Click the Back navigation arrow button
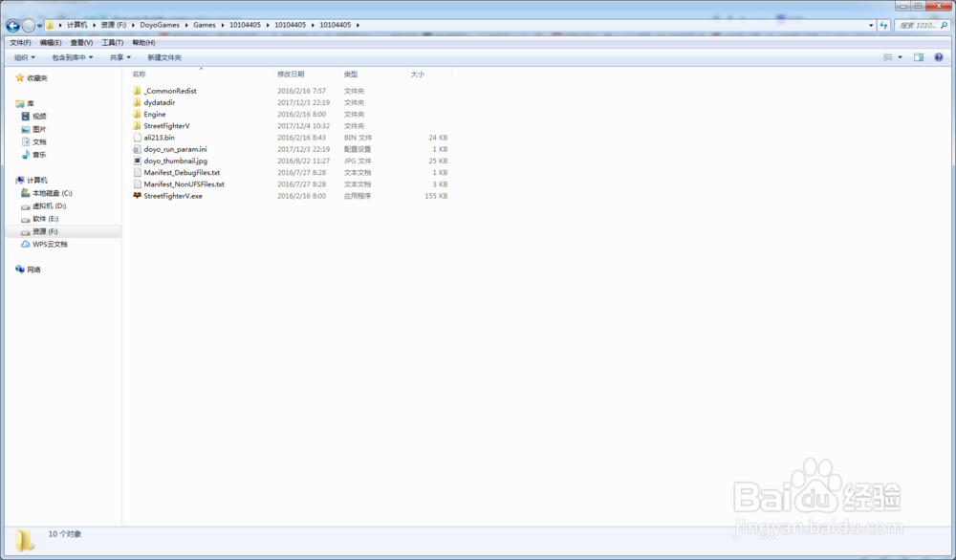The width and height of the screenshot is (956, 560). tap(12, 26)
